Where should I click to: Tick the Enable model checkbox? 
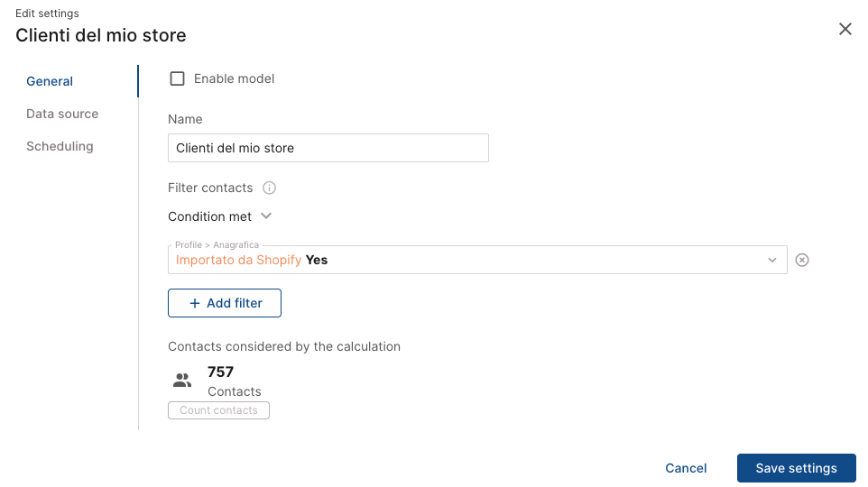tap(178, 78)
